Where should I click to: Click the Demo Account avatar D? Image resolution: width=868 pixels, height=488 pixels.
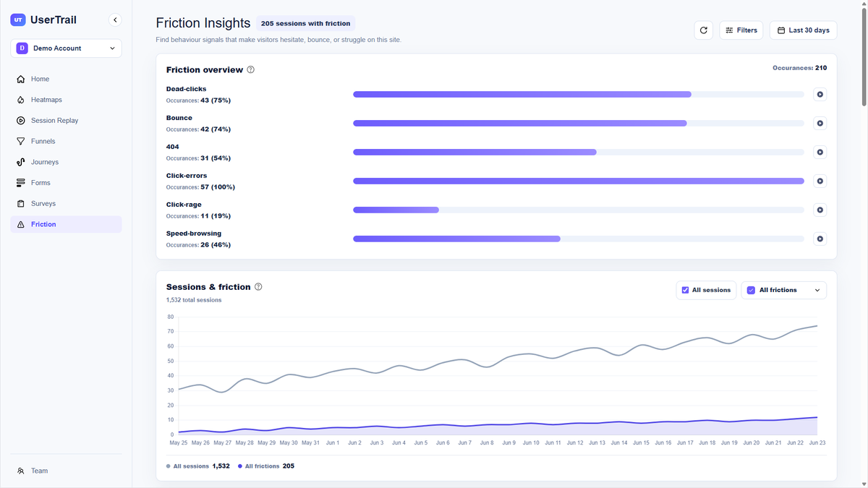click(x=22, y=48)
